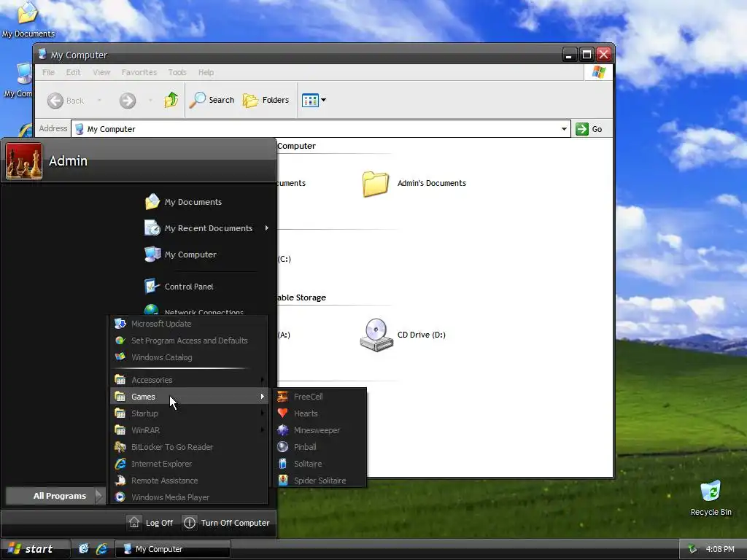Expand My Recent Documents submenu
Screen dimensions: 747x560
208,228
